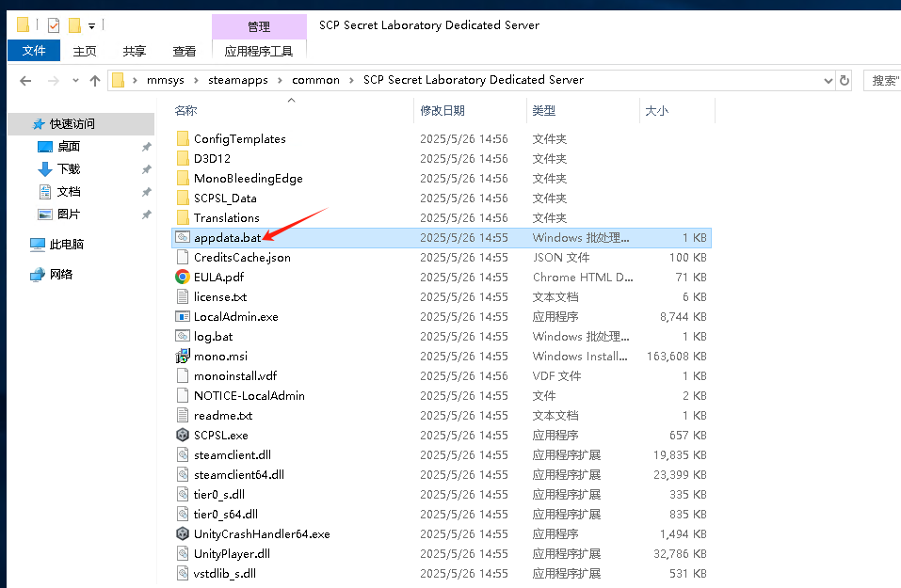Click the 管理 contextual tab header
The width and height of the screenshot is (901, 588).
tap(259, 27)
